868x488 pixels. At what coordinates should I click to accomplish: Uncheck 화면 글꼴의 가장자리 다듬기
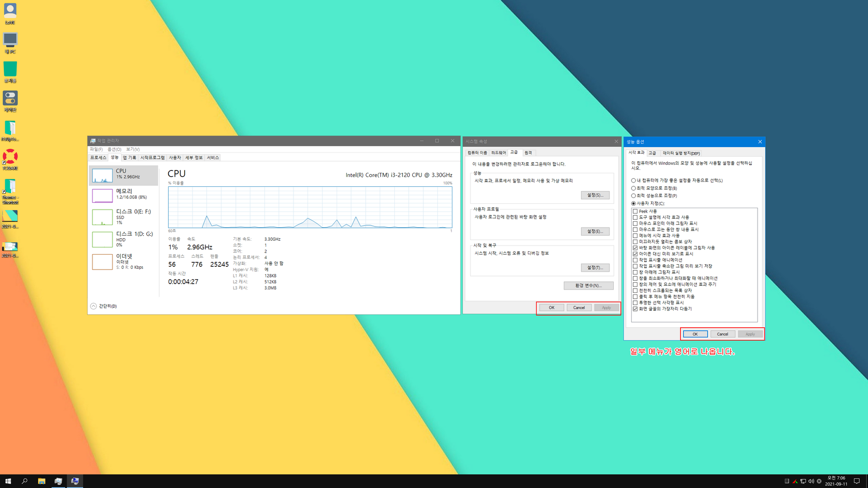pos(635,309)
